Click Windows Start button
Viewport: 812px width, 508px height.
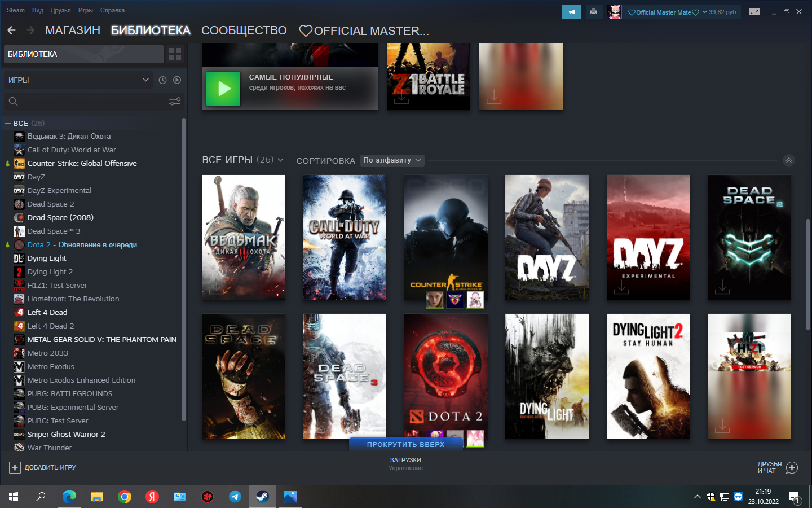14,497
